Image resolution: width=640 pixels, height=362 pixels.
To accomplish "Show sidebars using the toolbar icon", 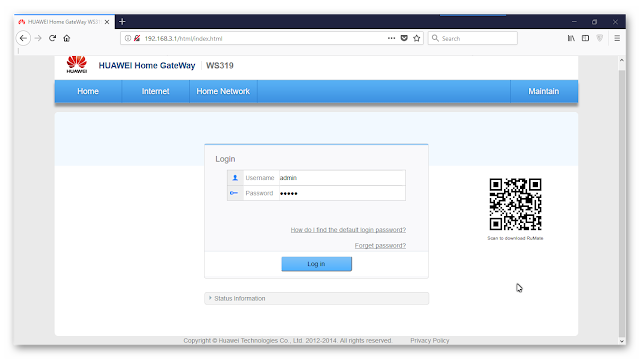I will click(x=585, y=38).
